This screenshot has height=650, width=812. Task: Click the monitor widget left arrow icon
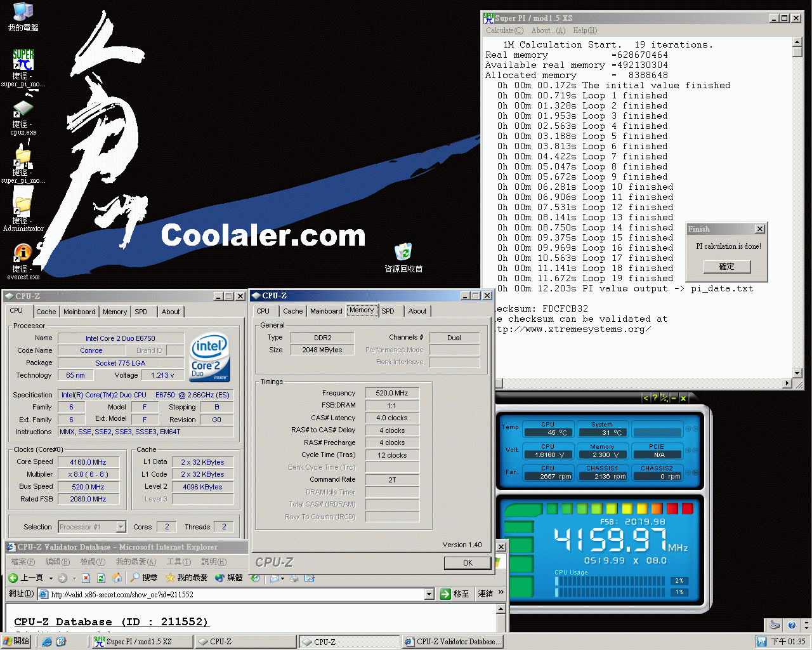(x=646, y=398)
